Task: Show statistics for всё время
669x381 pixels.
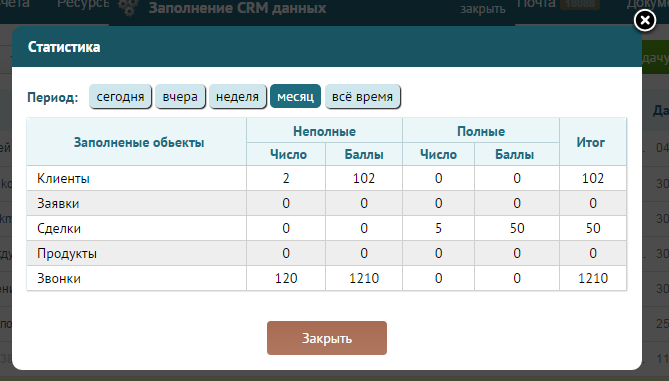Action: pyautogui.click(x=362, y=96)
